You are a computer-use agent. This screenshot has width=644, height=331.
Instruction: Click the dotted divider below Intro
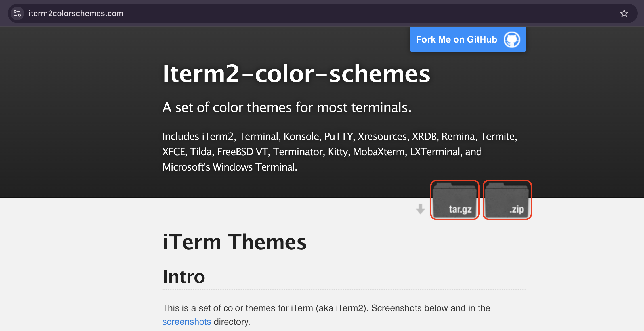click(344, 290)
